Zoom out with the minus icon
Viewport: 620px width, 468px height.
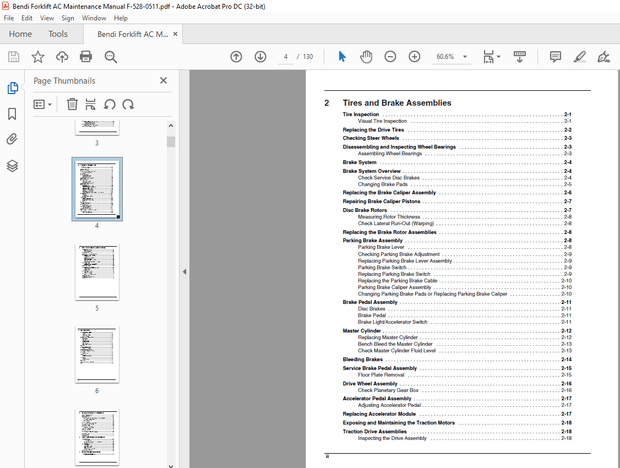(389, 57)
